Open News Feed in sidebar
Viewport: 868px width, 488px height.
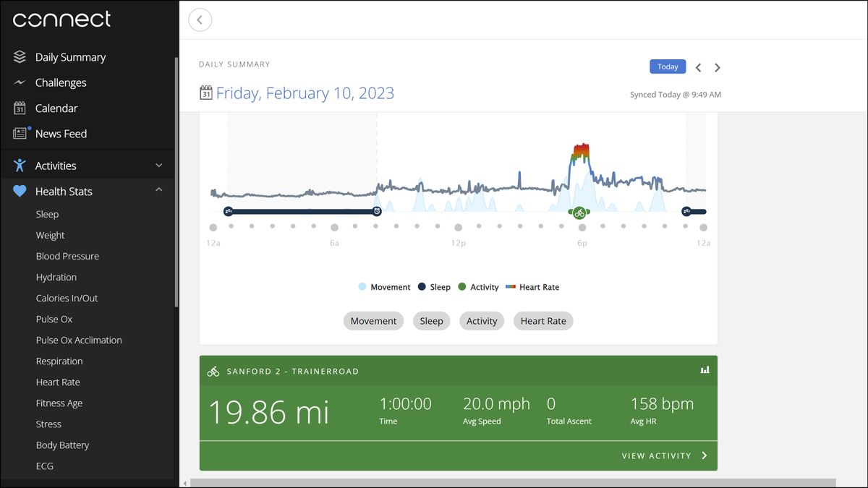pos(61,134)
